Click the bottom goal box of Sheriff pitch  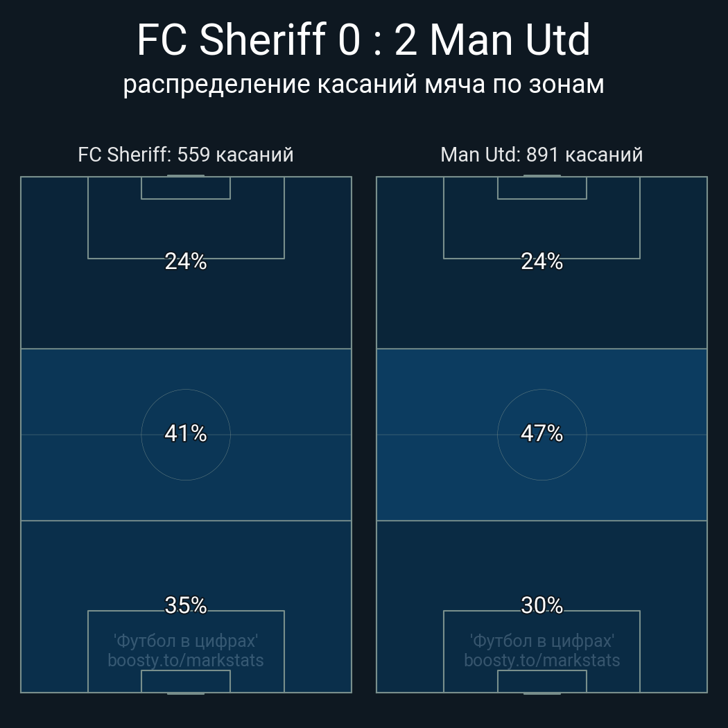186,681
